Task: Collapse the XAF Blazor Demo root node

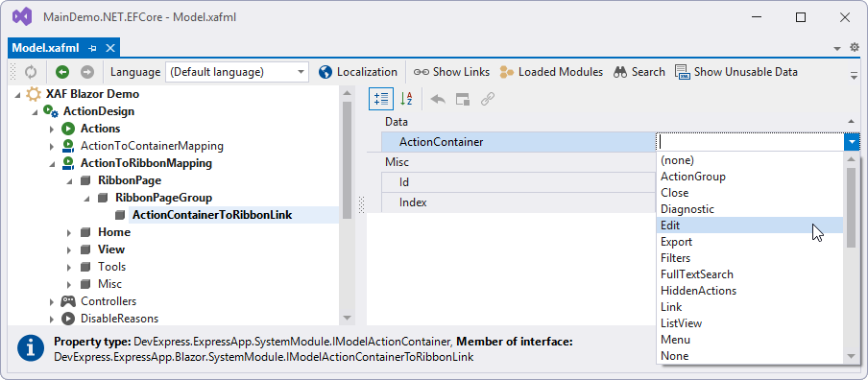Action: click(17, 95)
